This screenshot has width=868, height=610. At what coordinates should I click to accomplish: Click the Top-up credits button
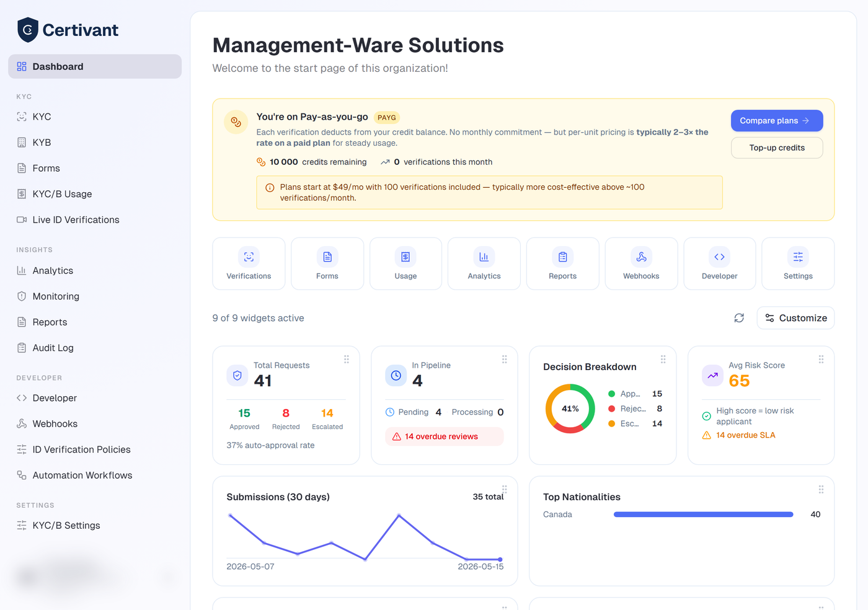[777, 148]
